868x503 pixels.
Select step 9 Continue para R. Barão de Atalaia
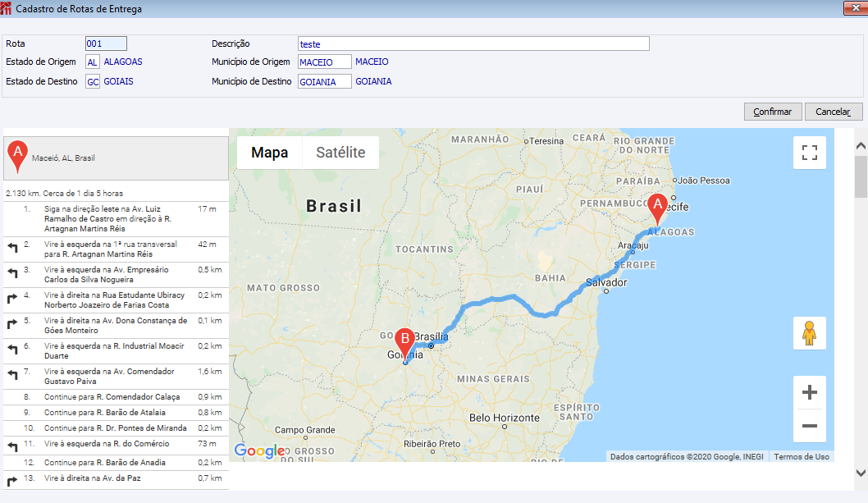116,413
